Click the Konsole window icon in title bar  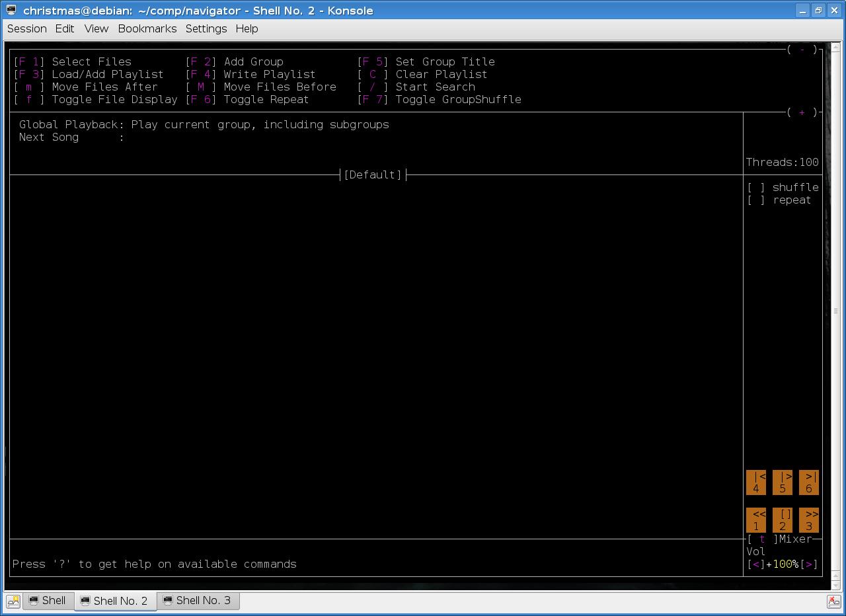[x=11, y=10]
